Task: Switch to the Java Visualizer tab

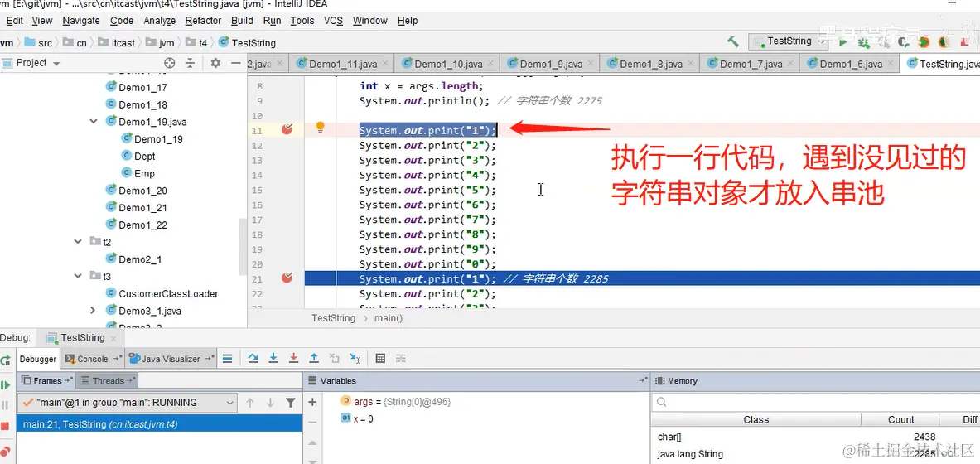Action: tap(171, 359)
